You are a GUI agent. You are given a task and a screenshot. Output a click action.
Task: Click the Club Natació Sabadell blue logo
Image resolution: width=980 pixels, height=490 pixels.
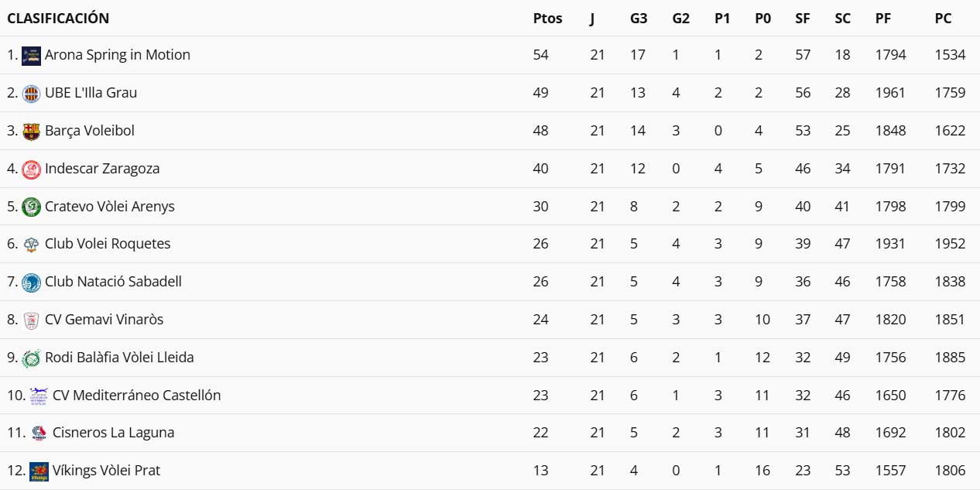coord(31,282)
